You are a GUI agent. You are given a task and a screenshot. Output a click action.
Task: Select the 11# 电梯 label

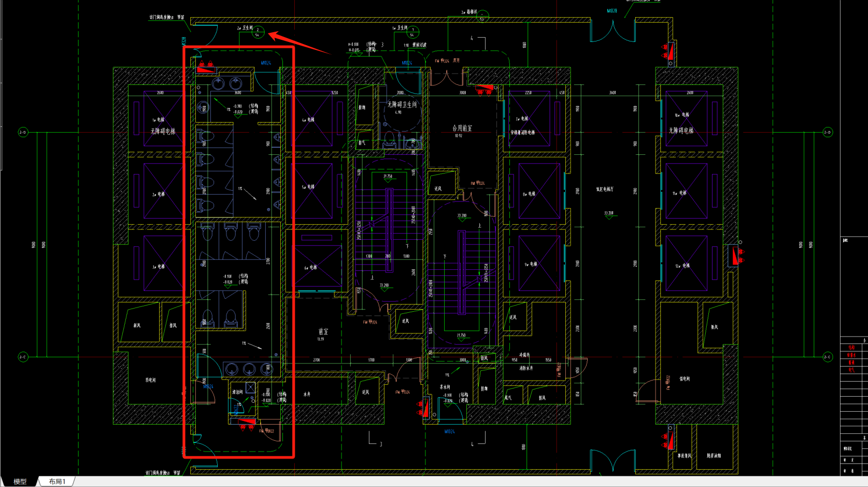coord(680,193)
